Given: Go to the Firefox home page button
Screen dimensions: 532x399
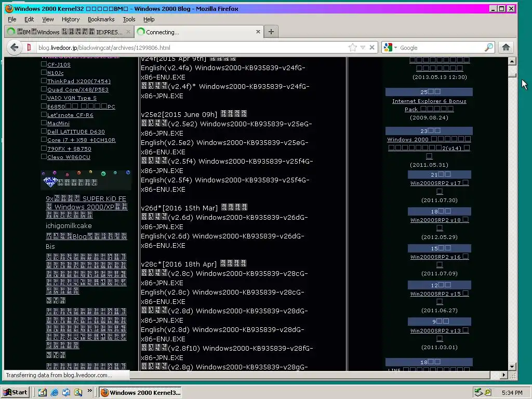Looking at the screenshot, I should (x=506, y=47).
